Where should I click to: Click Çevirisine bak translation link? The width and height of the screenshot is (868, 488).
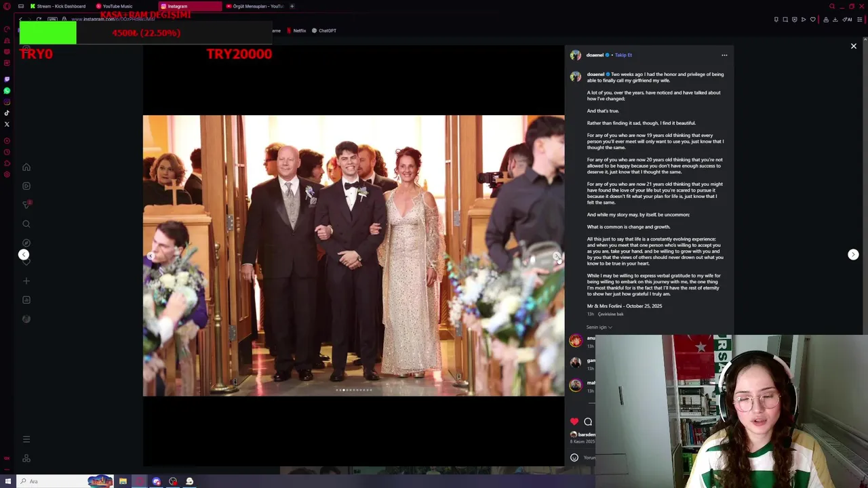(610, 314)
